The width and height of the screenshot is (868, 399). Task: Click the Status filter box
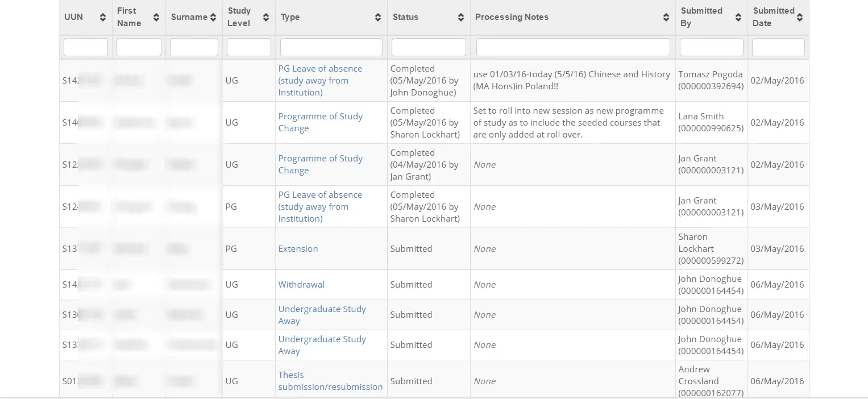(x=429, y=47)
